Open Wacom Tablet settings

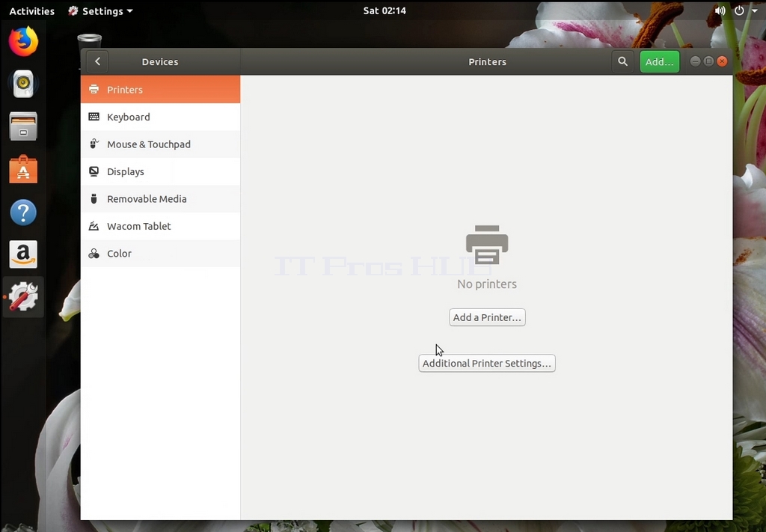coord(160,226)
